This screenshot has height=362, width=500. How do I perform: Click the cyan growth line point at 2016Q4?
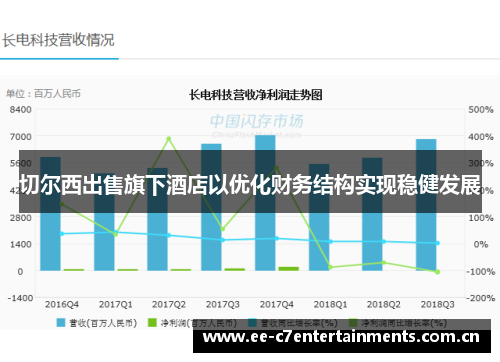[62, 234]
